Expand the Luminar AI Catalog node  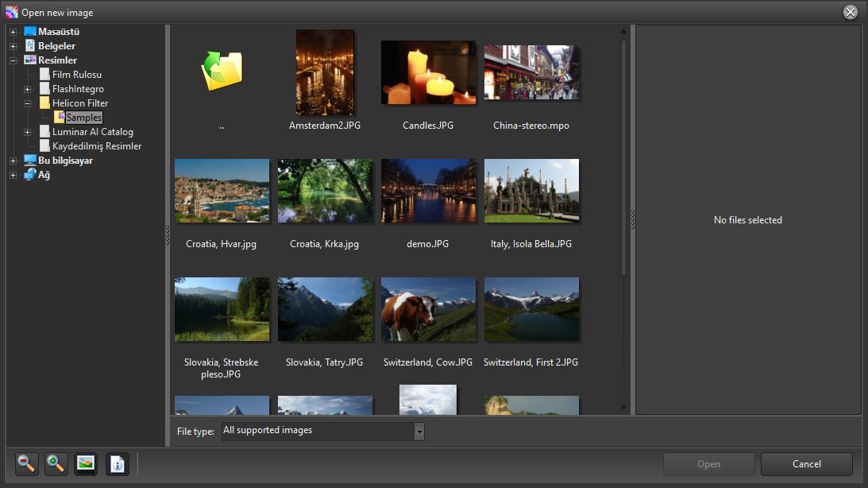28,133
